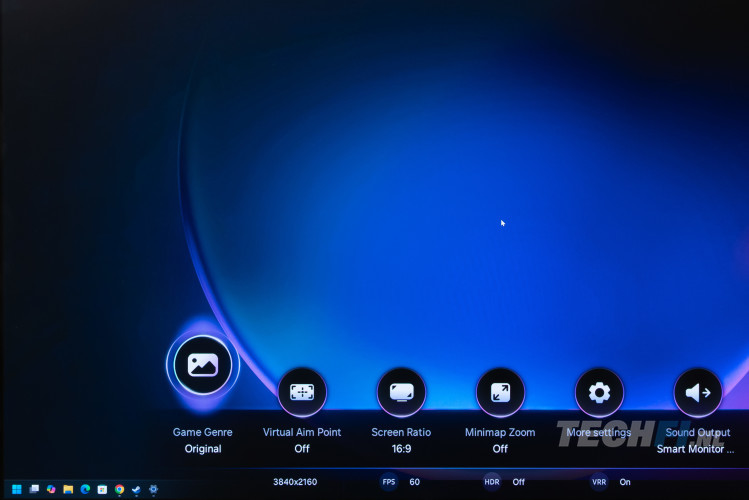Open Steam from the taskbar
The width and height of the screenshot is (749, 500).
pyautogui.click(x=136, y=489)
